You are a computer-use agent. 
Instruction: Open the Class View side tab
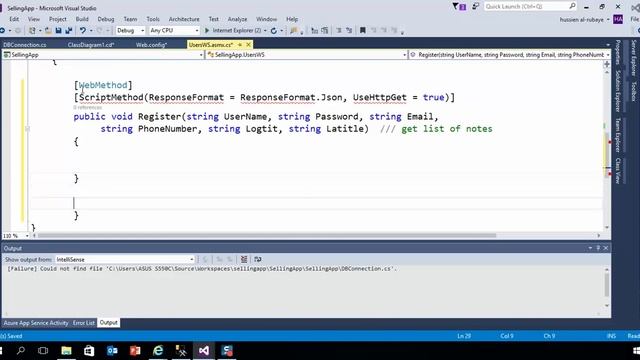coord(618,171)
